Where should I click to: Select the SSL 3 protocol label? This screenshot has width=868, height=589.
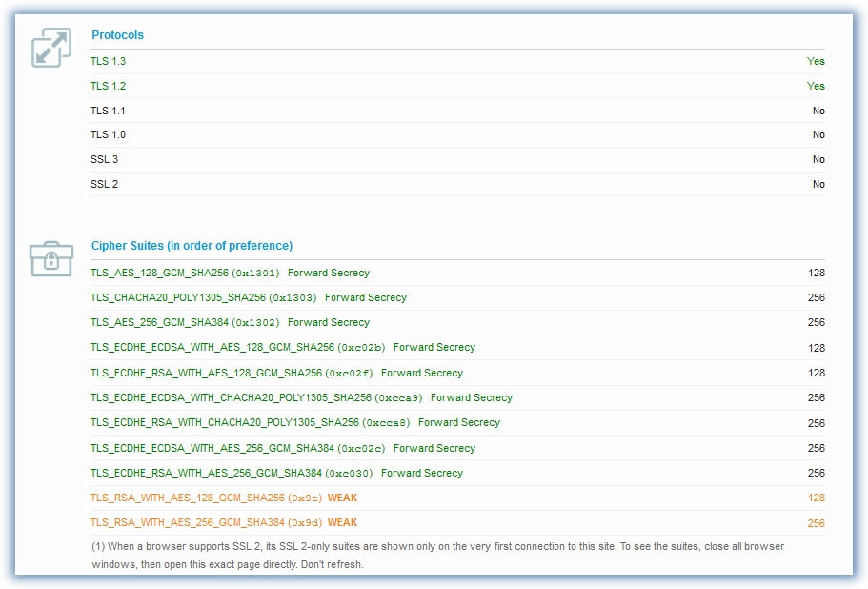pyautogui.click(x=104, y=159)
